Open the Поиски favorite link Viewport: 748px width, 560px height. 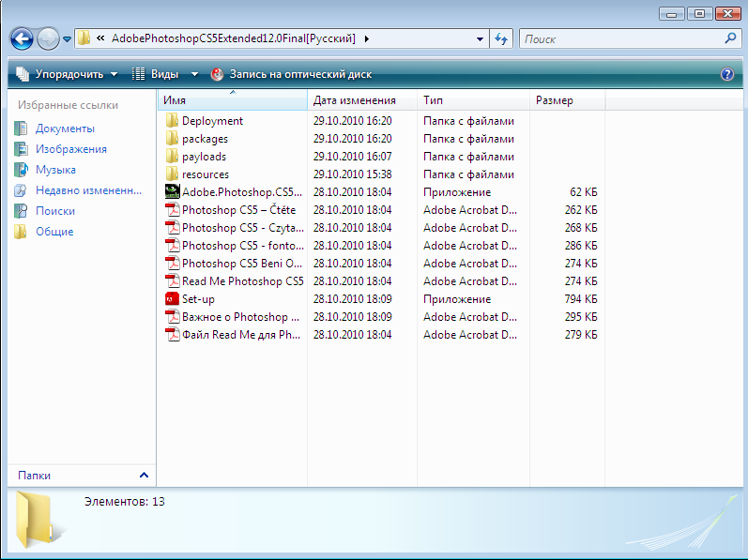[55, 211]
